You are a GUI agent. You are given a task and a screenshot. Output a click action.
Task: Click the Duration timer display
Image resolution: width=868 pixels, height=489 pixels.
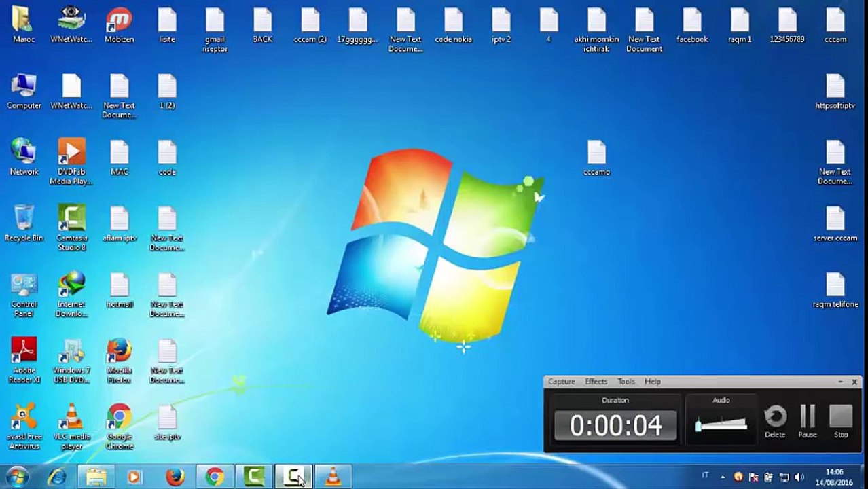click(615, 425)
